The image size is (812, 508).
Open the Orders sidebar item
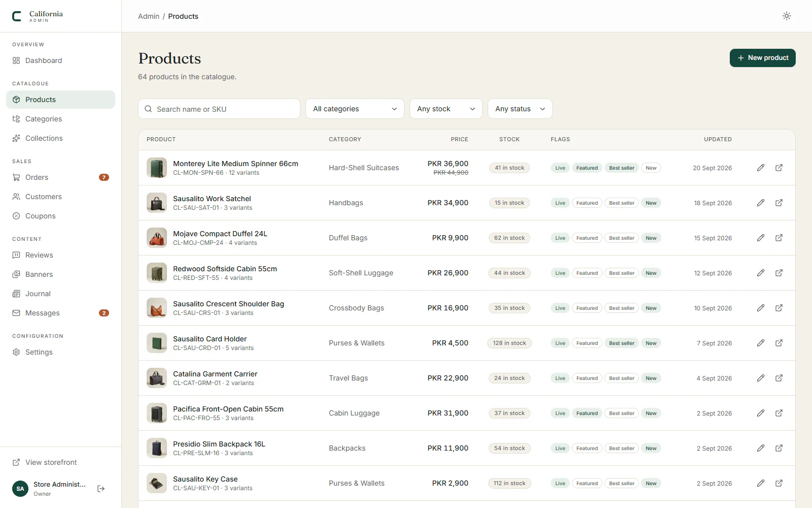[61, 177]
